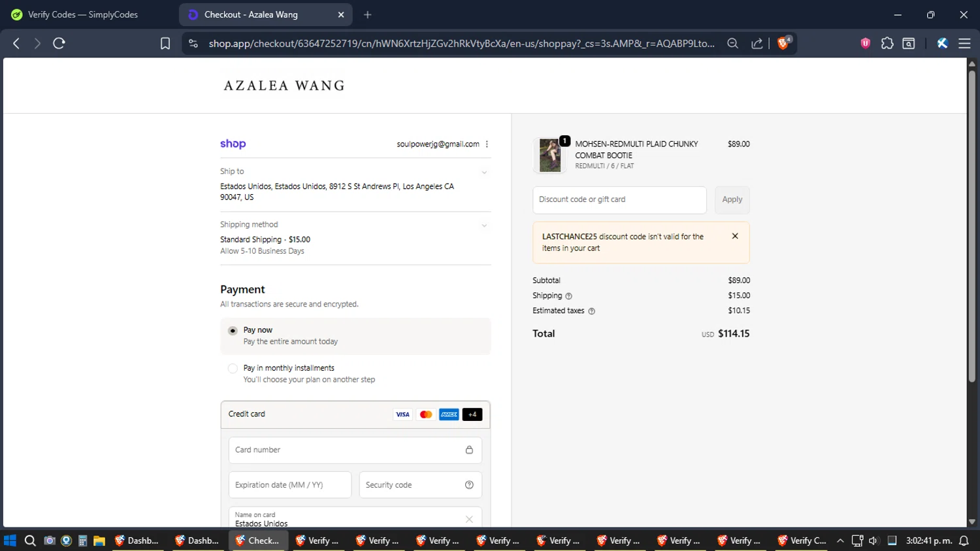Expand the Ship to section

click(484, 173)
